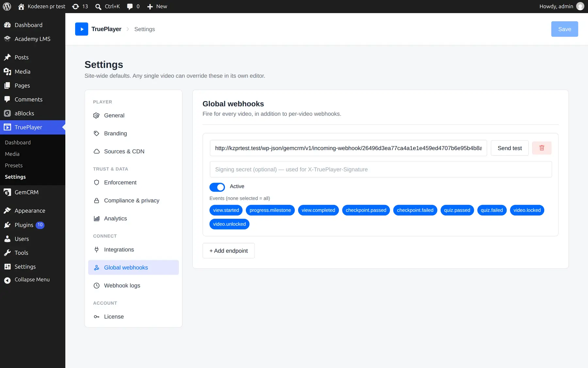Toggle the video.locked event chip
Viewport: 588px width, 368px height.
(x=527, y=210)
